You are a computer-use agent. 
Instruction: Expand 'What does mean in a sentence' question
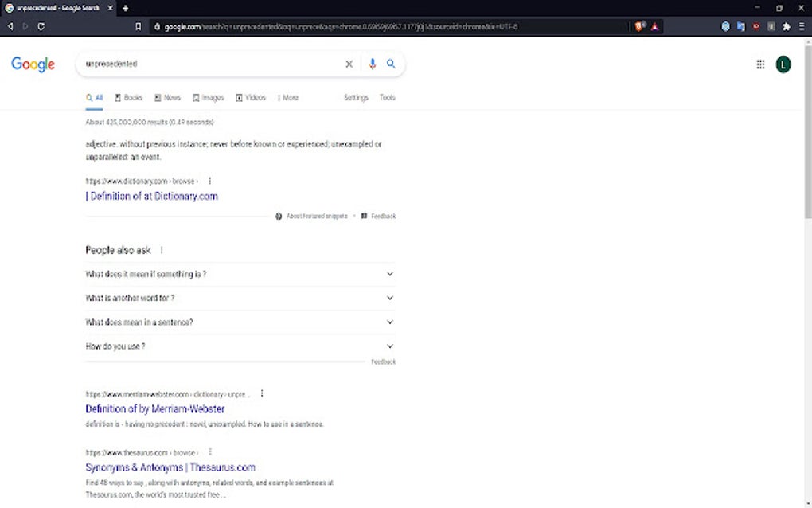tap(240, 322)
